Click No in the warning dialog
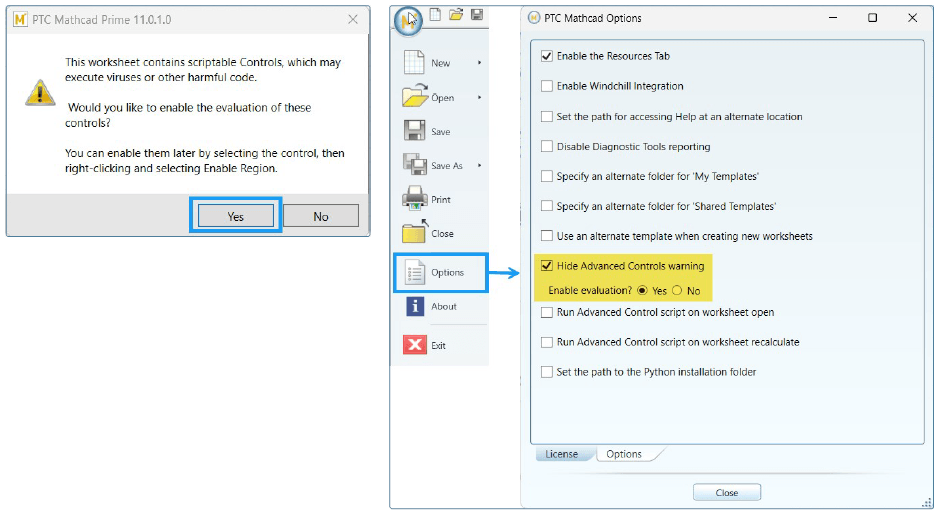938x514 pixels. click(x=321, y=216)
